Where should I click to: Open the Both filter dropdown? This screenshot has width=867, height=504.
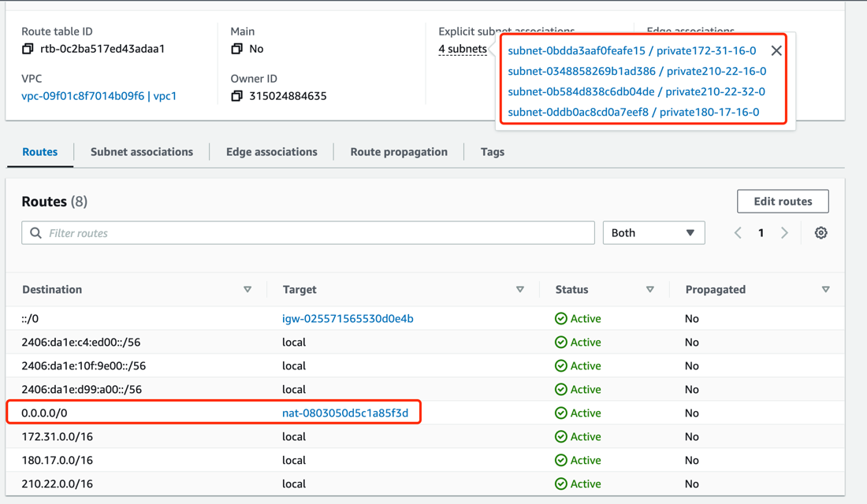click(x=653, y=232)
